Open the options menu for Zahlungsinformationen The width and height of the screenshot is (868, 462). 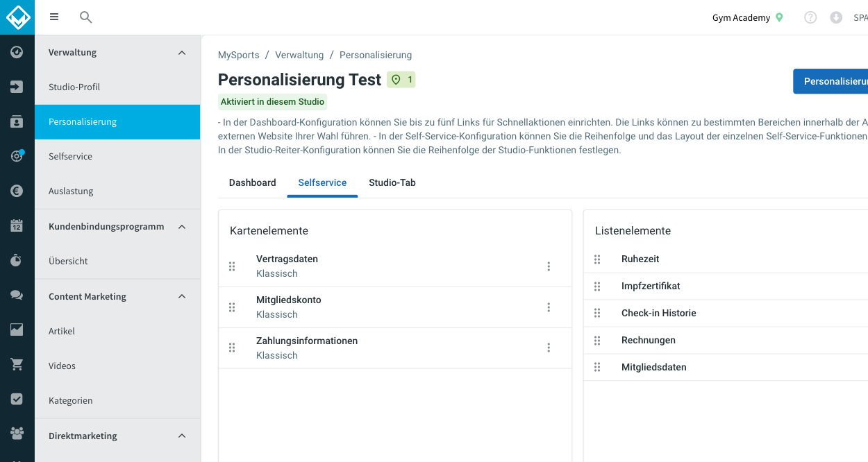[x=549, y=348]
